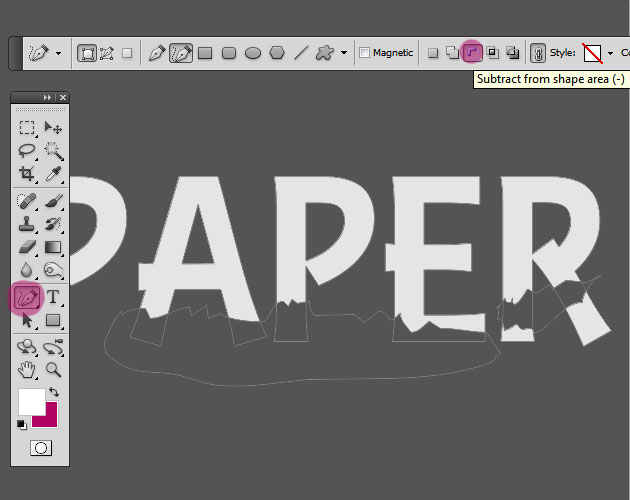Select the Horizontal Type tool

(53, 297)
